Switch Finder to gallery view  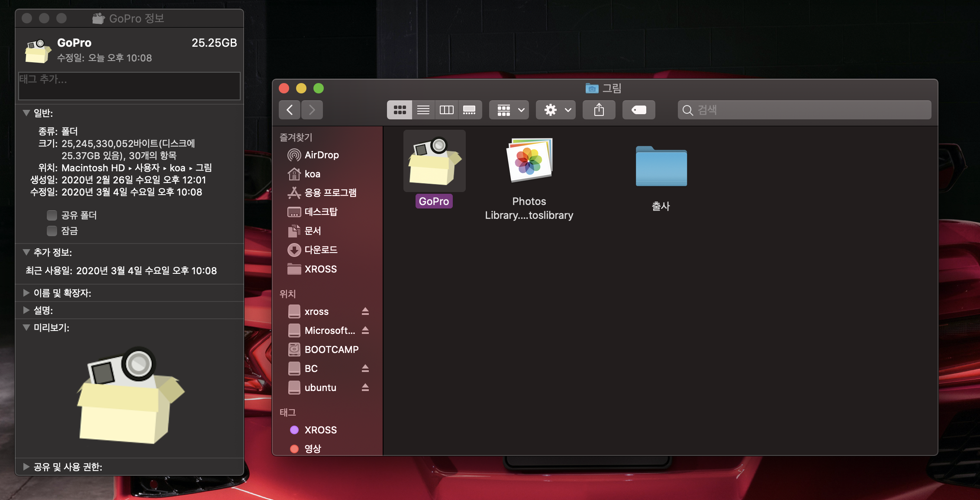coord(469,110)
